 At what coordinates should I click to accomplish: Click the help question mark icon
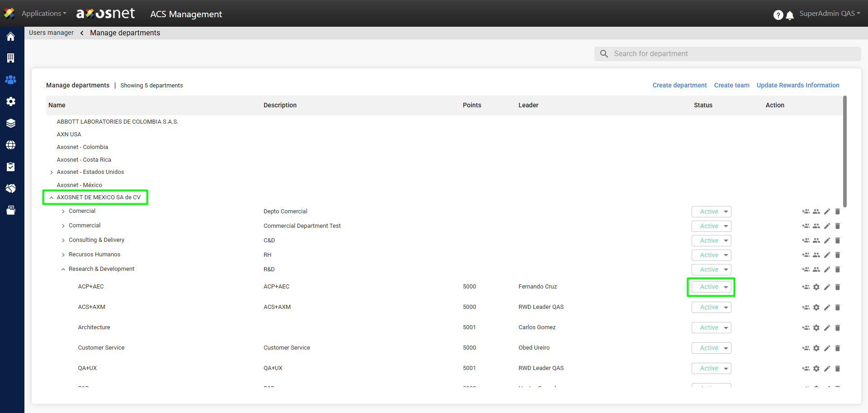778,15
